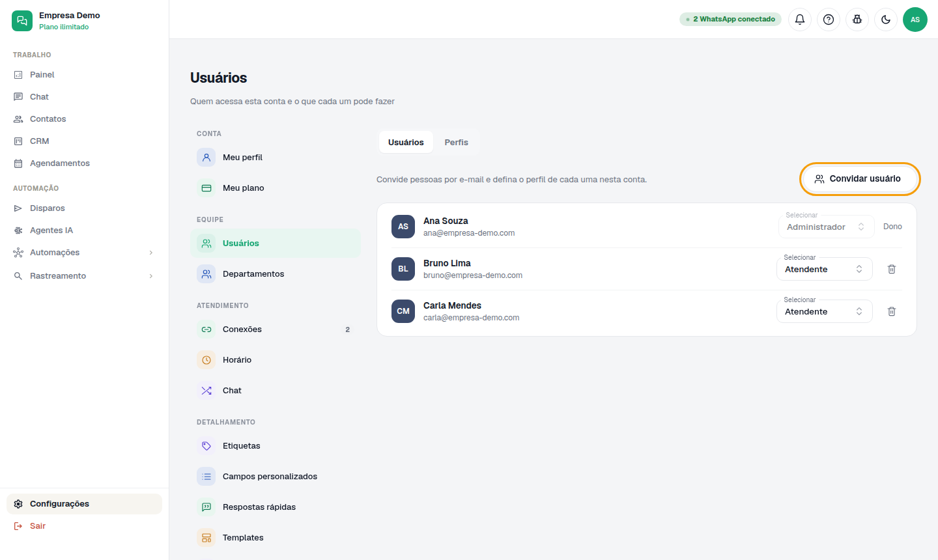Screen dimensions: 938x560
Task: Open Respostas rápidas settings
Action: [276, 507]
